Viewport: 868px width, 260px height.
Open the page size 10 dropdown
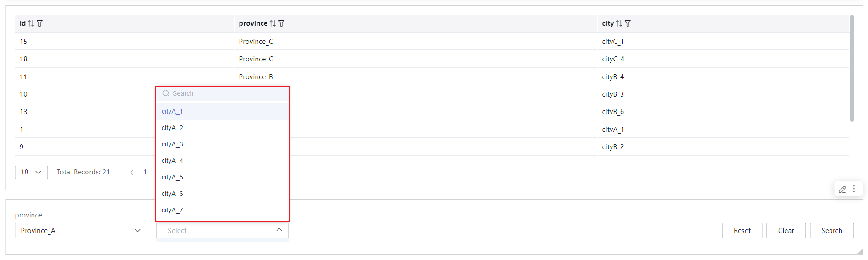[31, 172]
